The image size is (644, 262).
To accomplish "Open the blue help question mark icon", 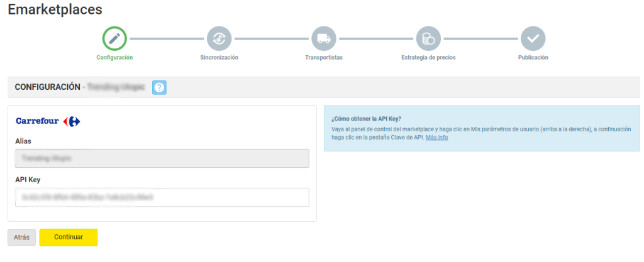I will pyautogui.click(x=160, y=87).
